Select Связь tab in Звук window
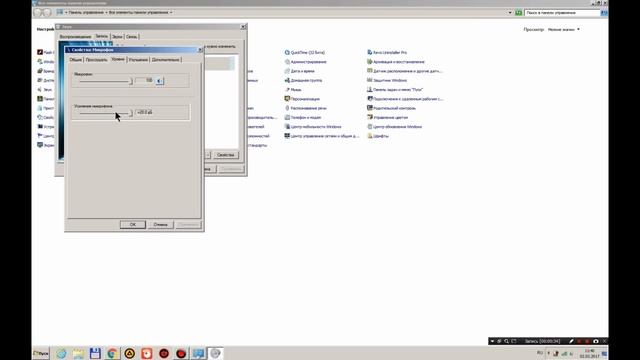Image resolution: width=640 pixels, height=360 pixels. click(x=131, y=37)
